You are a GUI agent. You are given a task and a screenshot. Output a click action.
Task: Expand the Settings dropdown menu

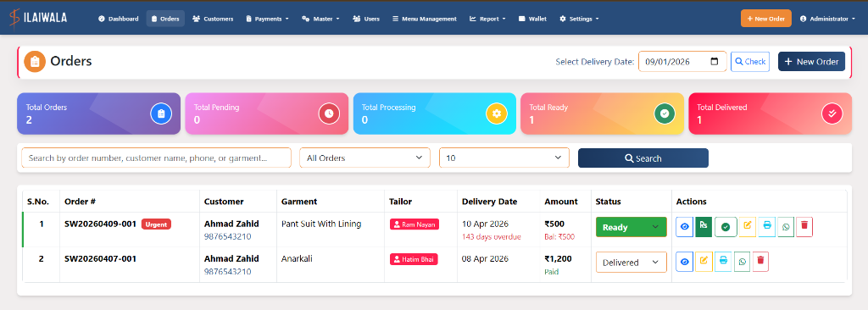pos(579,19)
